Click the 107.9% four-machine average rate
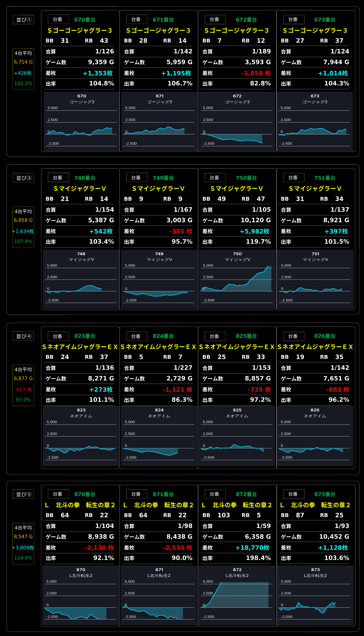Screen dimensions: 364x636 click(23, 242)
